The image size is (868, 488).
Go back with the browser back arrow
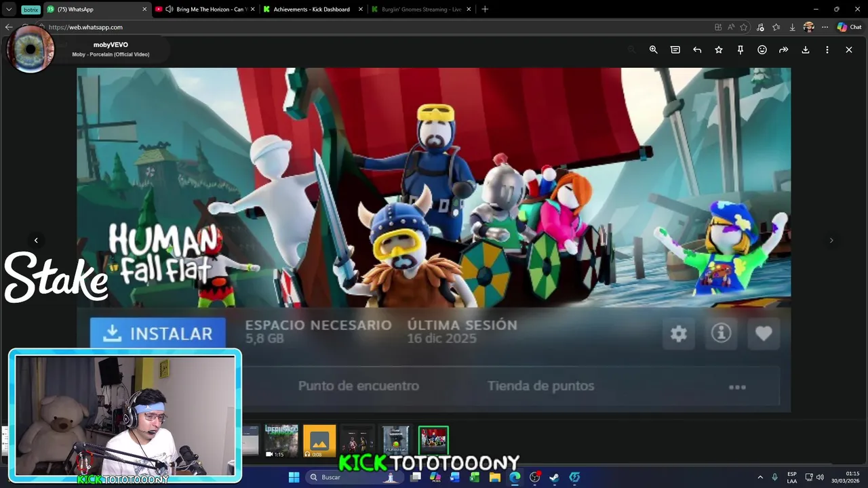point(8,27)
